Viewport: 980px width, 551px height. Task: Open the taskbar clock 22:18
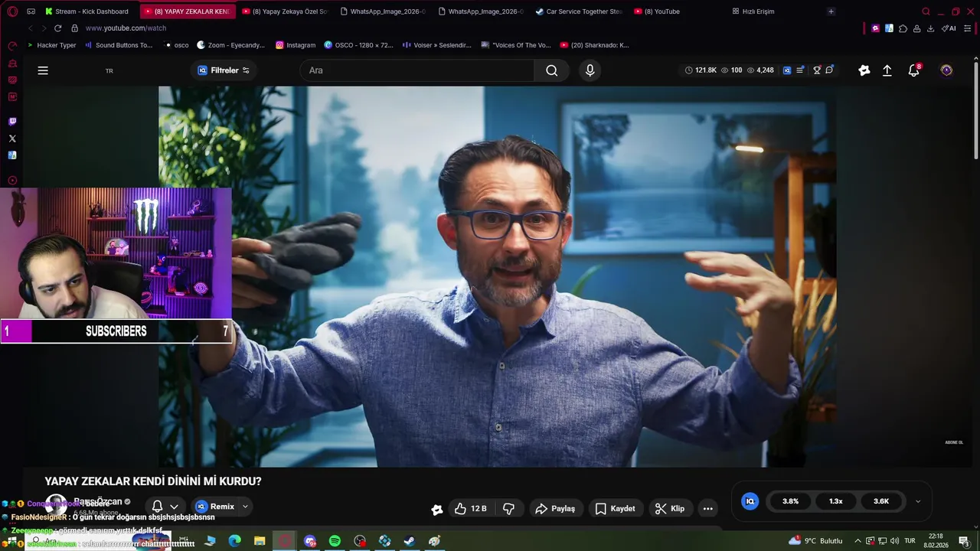point(936,541)
